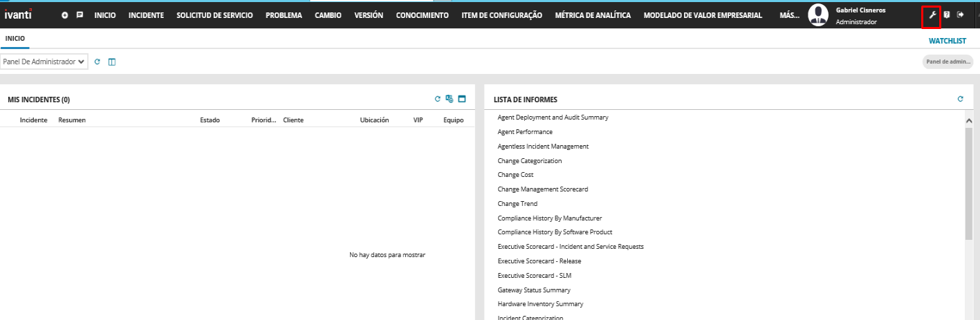Click the Lista de Informes scroll up arrow
This screenshot has height=320, width=980.
(968, 121)
